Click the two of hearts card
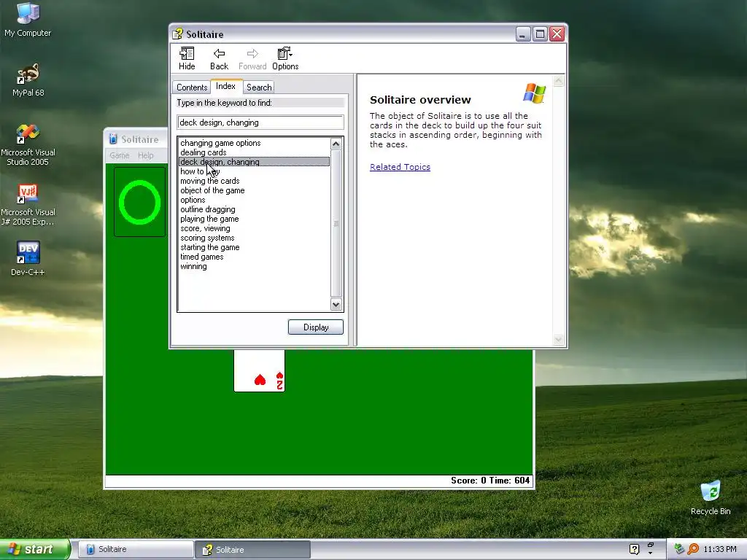The image size is (747, 560). 259,371
